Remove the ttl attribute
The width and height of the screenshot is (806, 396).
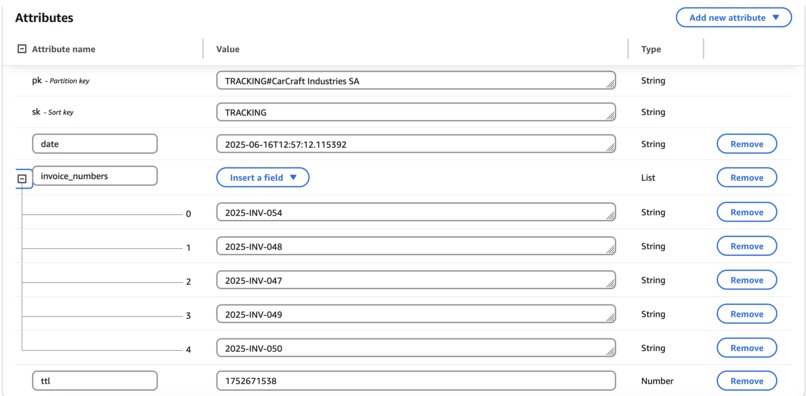pyautogui.click(x=746, y=381)
